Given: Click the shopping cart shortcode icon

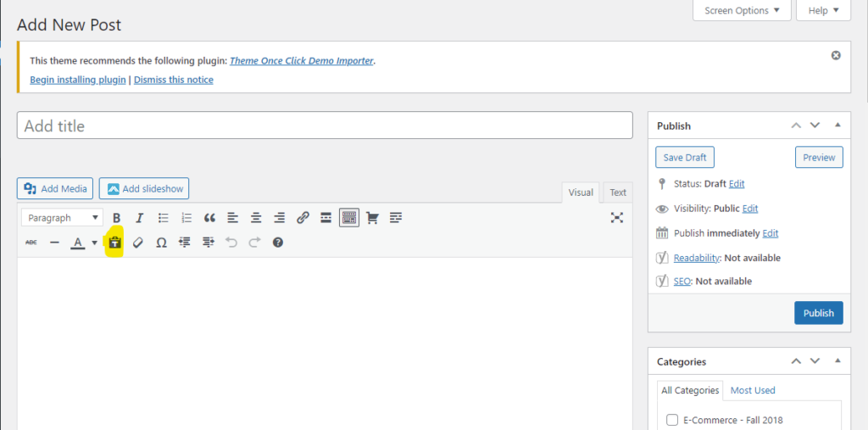Looking at the screenshot, I should click(373, 218).
